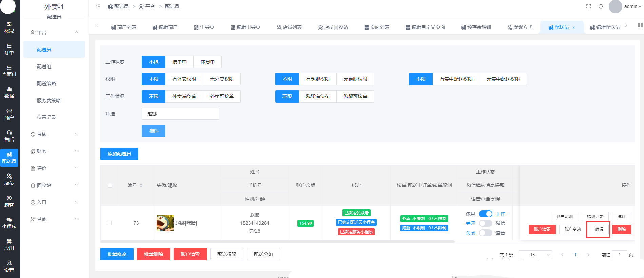Expand the 考核 sidebar menu group
644x278 pixels.
tap(54, 134)
